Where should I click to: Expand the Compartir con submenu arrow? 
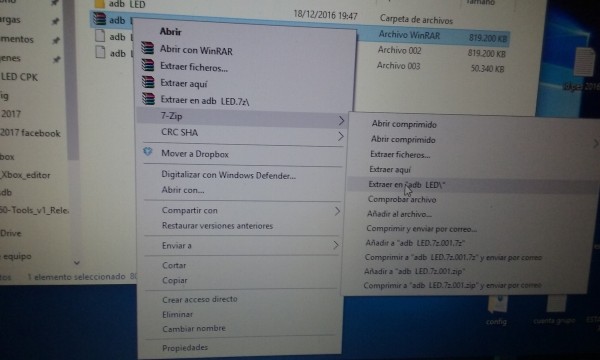tap(337, 211)
